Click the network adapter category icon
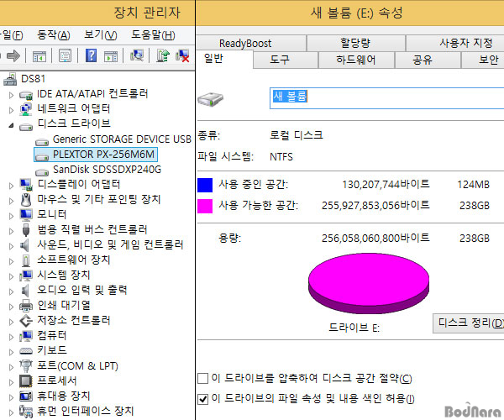Viewport: 504px width, 420px height. pyautogui.click(x=26, y=109)
